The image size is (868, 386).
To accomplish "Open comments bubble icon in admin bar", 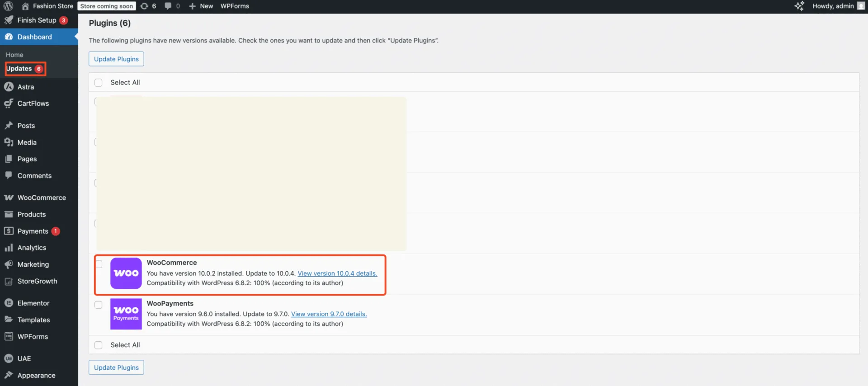I will (168, 6).
